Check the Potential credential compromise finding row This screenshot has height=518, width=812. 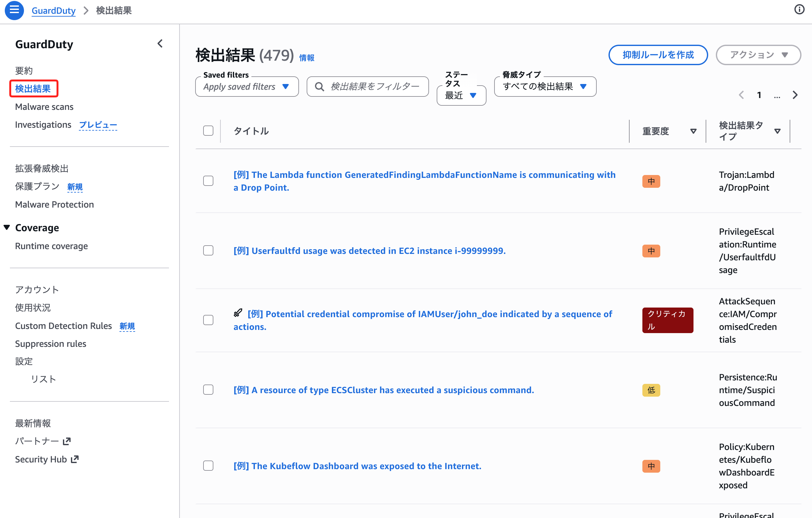tap(208, 320)
